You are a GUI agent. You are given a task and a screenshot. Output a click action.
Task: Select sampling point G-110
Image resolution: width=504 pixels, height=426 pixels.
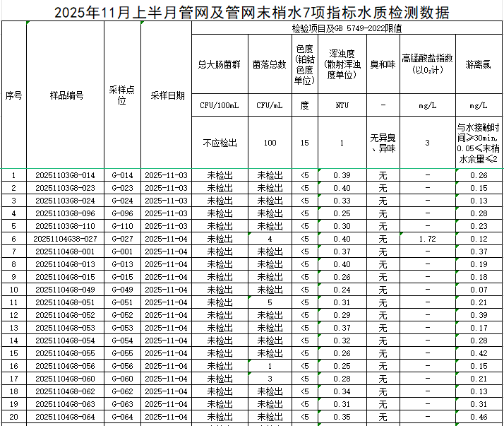click(122, 226)
